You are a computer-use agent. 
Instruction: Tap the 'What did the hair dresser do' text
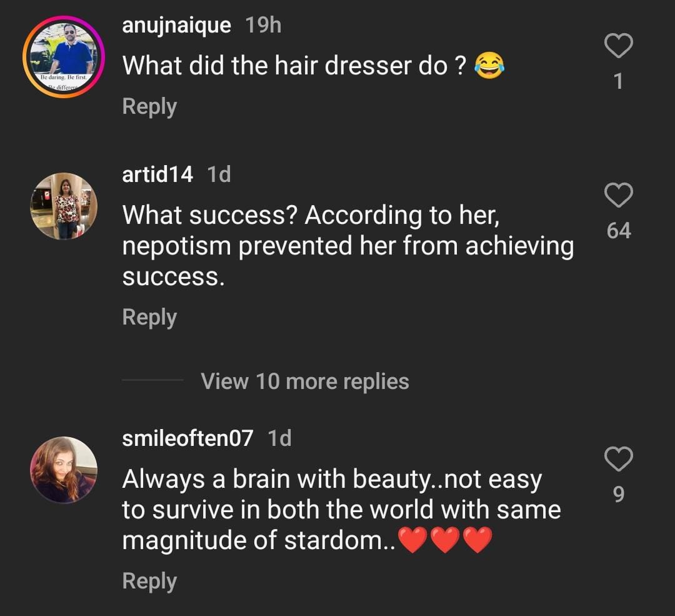click(x=294, y=66)
